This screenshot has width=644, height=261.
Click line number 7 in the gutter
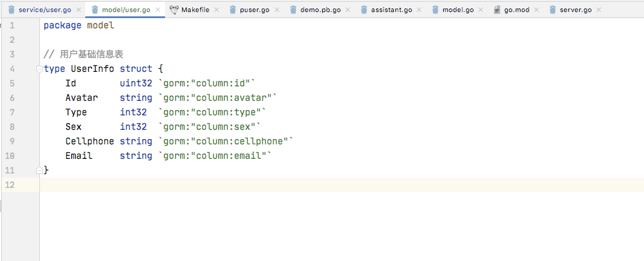click(12, 112)
